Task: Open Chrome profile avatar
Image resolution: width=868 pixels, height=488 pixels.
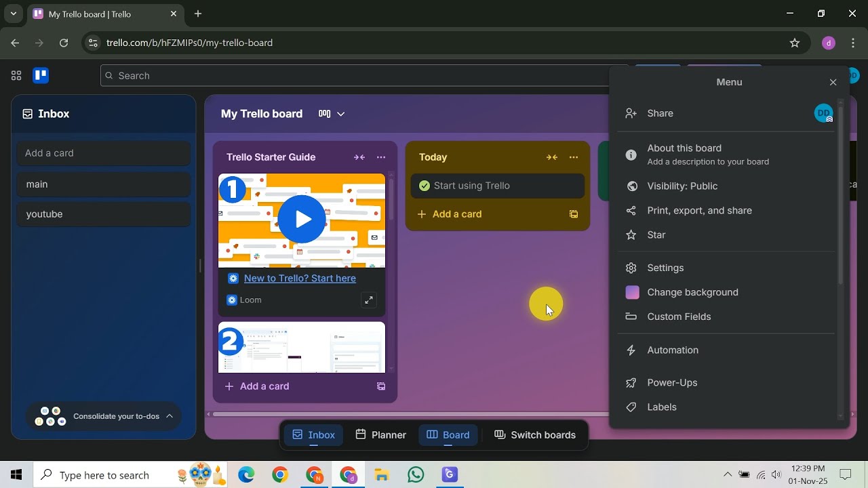Action: tap(828, 43)
